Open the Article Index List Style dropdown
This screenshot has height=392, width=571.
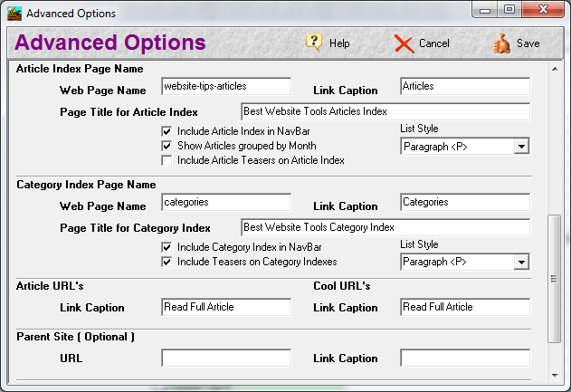[521, 147]
